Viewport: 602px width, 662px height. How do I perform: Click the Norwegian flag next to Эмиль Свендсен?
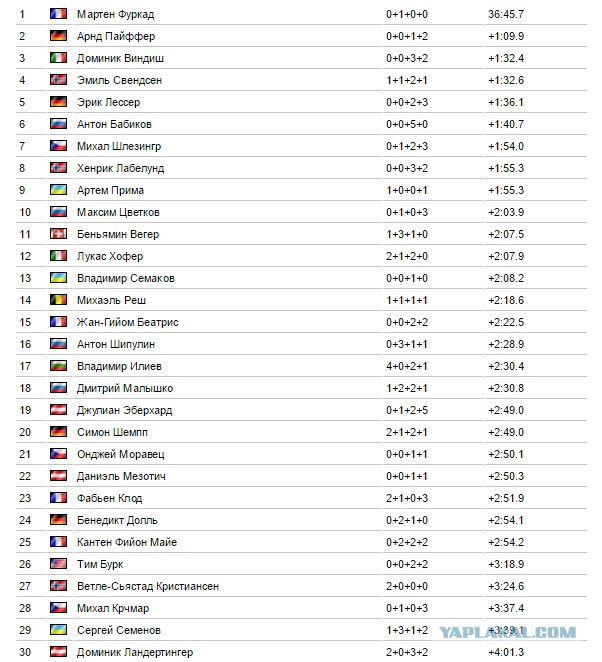[58, 80]
